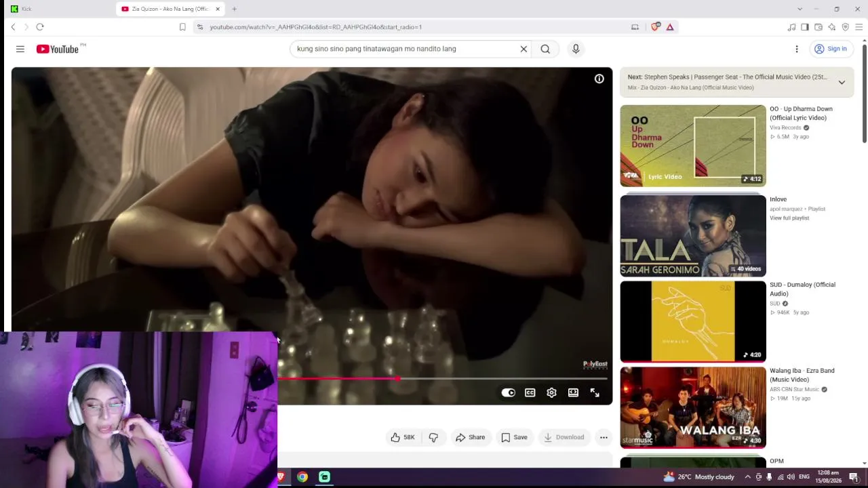Open the media playlist music-note icon

point(791,27)
